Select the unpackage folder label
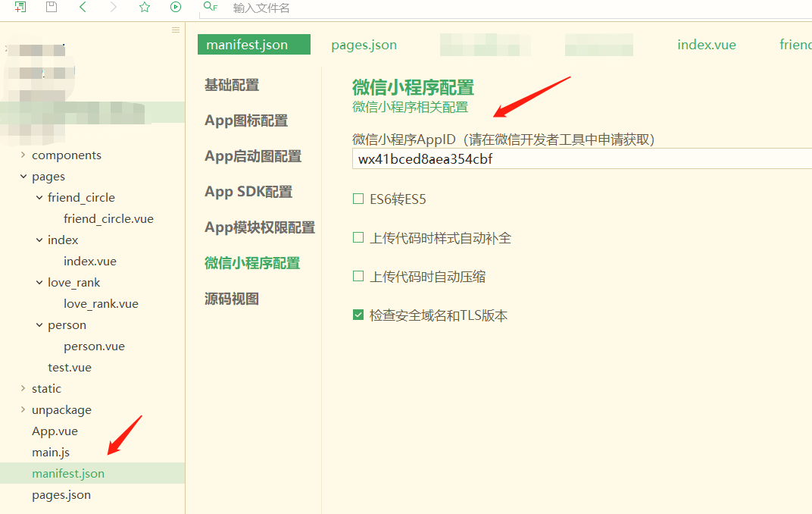 pos(61,410)
